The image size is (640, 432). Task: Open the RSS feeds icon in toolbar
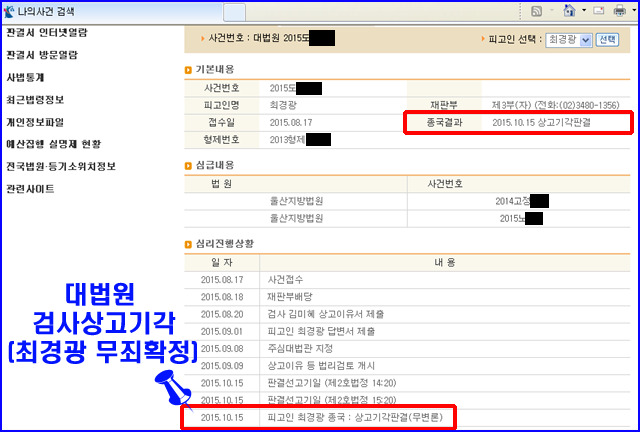click(x=536, y=11)
